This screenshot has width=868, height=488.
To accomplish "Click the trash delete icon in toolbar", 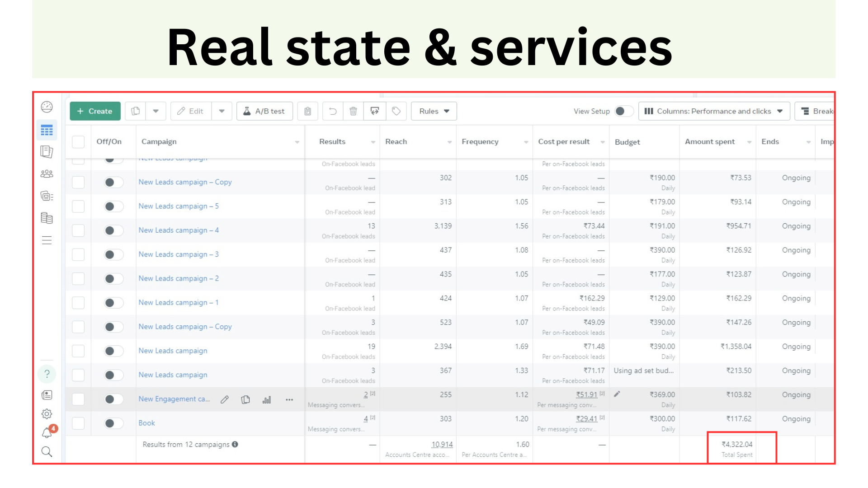I will click(x=353, y=111).
